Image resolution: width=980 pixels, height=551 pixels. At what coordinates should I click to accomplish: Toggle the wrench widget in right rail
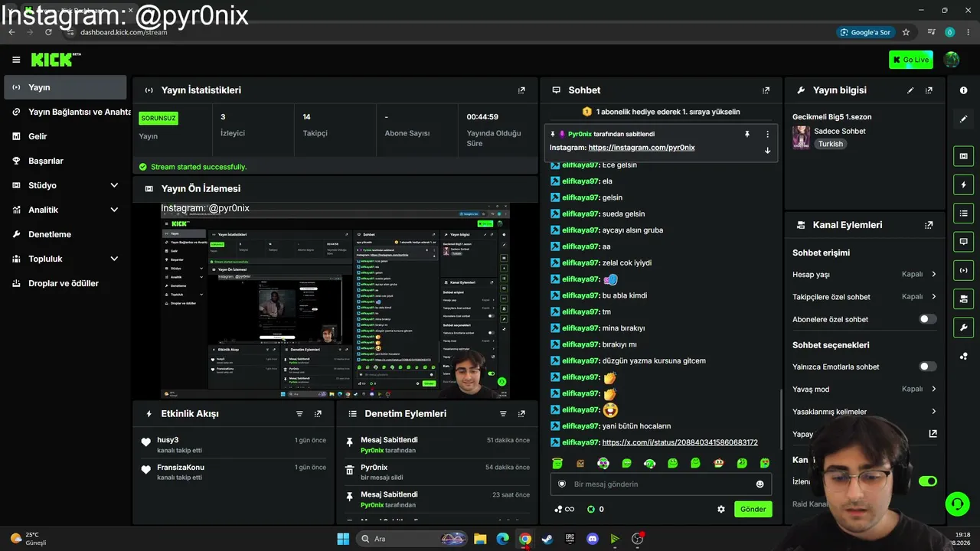pyautogui.click(x=963, y=328)
